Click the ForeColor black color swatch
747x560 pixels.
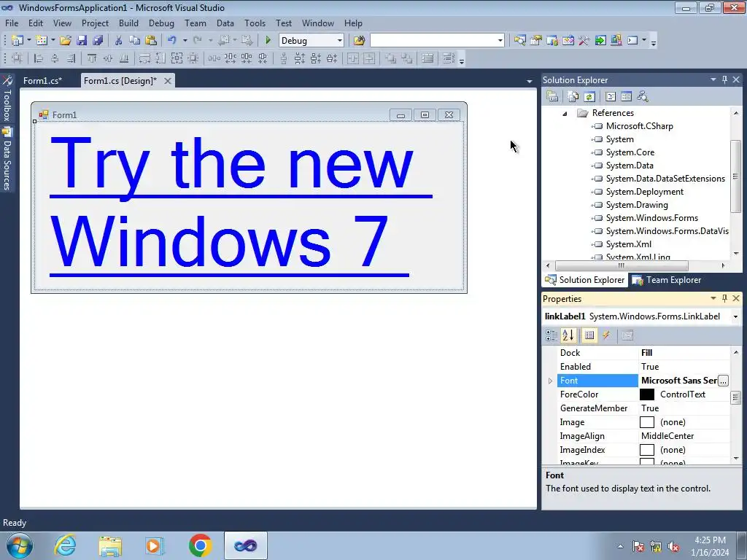coord(646,394)
